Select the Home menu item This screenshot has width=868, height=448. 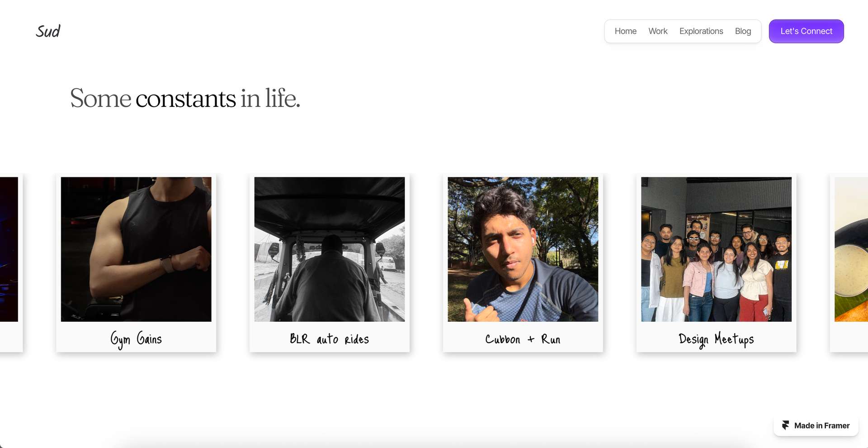[625, 31]
